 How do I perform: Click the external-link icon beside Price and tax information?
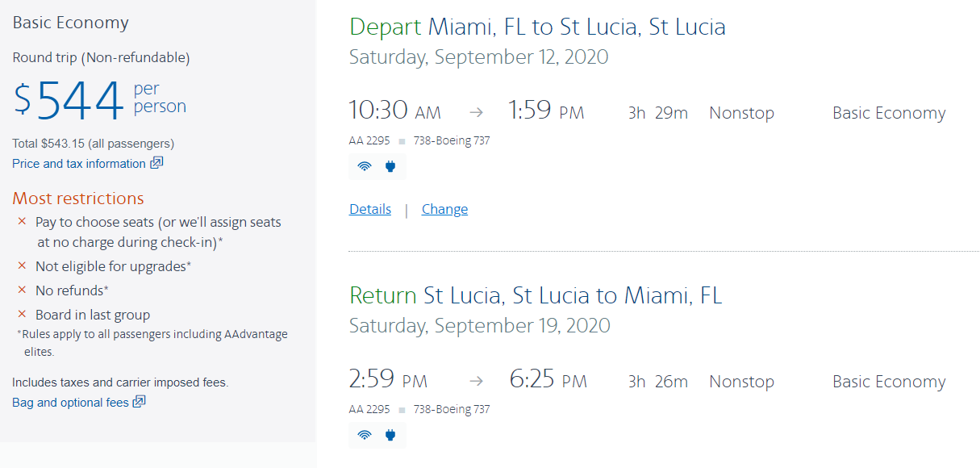pos(156,163)
